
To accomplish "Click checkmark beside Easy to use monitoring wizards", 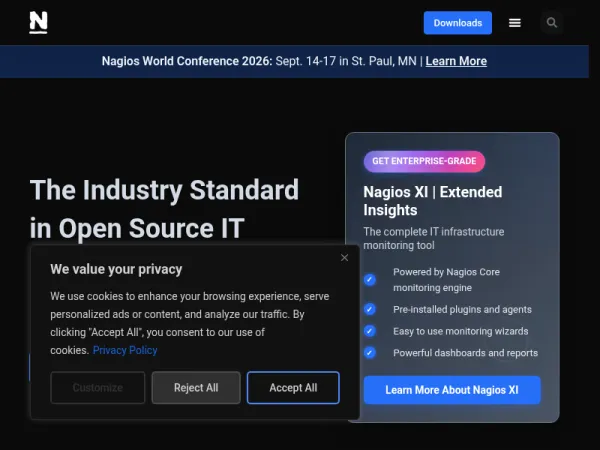I will tap(370, 331).
